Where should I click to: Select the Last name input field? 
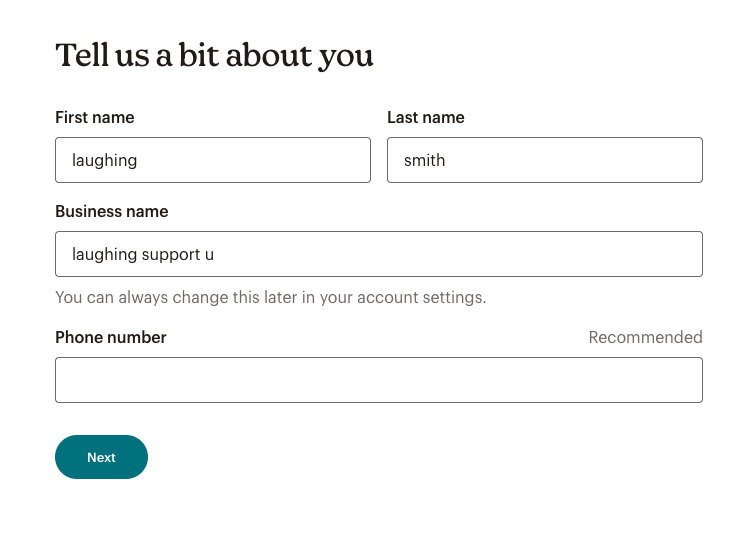[x=545, y=160]
